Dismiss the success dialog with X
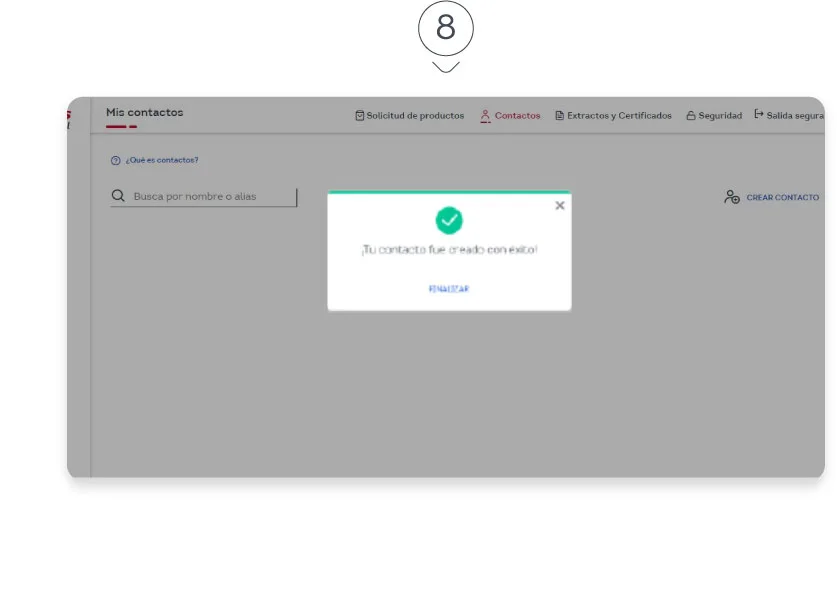The width and height of the screenshot is (837, 595). (x=559, y=205)
